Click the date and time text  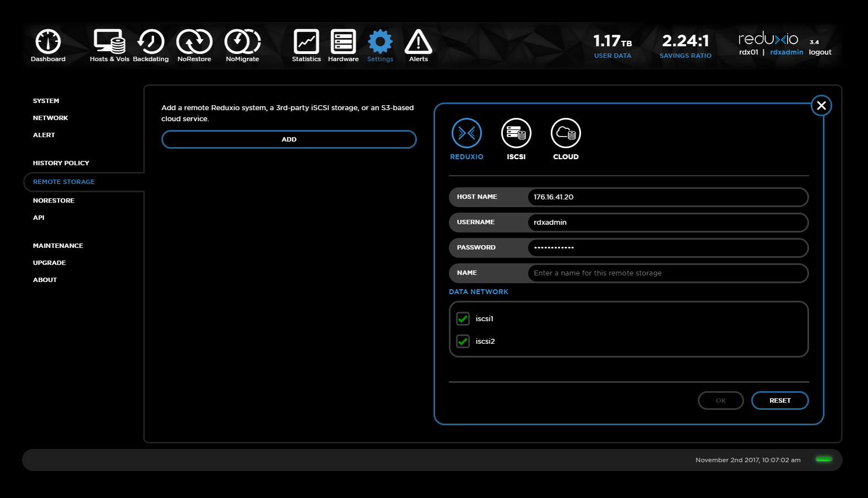pos(748,460)
